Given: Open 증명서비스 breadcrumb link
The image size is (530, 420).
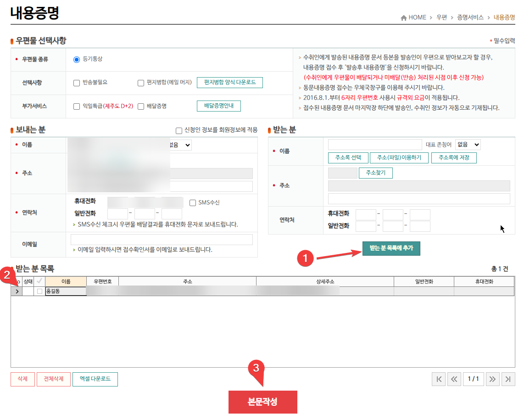Looking at the screenshot, I should click(x=470, y=17).
